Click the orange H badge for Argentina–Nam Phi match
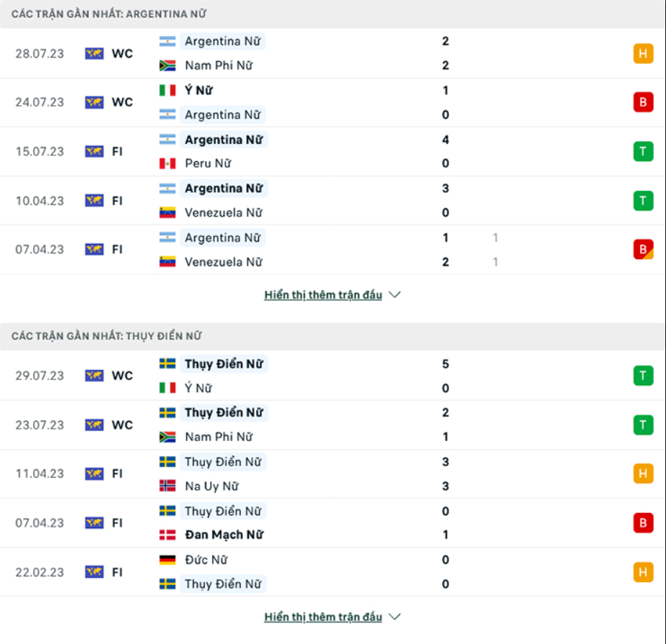Viewport: 666px width, 644px height. [x=643, y=53]
